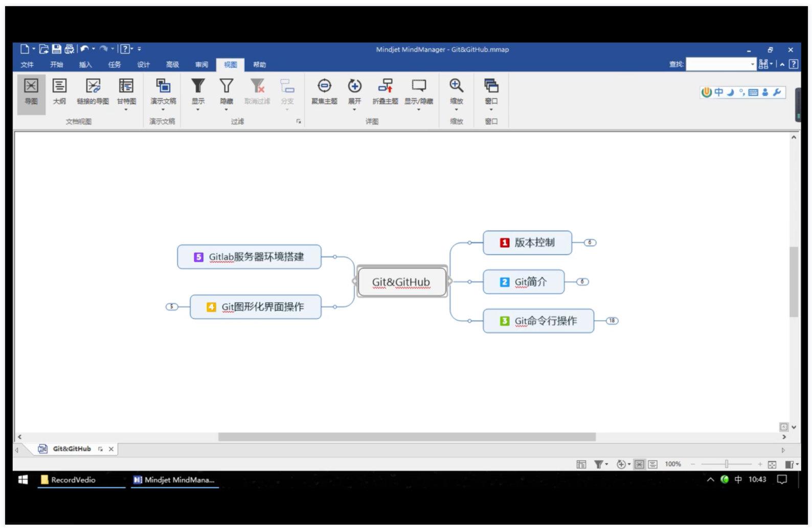The height and width of the screenshot is (528, 812).
Task: Click the priority 1 marker on 版本控制
Action: (505, 243)
